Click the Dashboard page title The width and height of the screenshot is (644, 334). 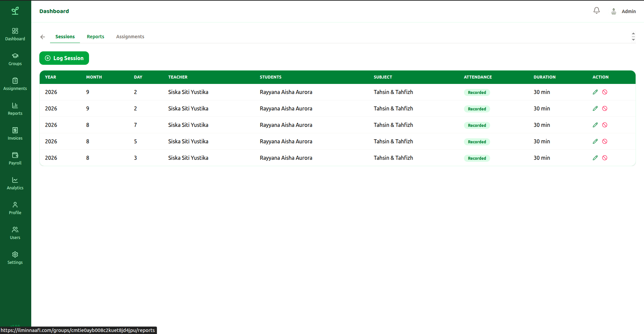(x=54, y=11)
